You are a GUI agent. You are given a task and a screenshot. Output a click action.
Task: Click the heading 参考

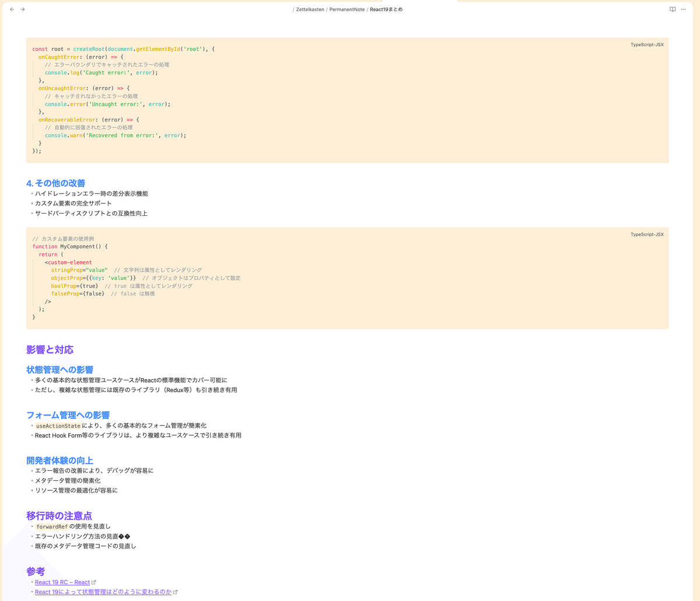(36, 572)
